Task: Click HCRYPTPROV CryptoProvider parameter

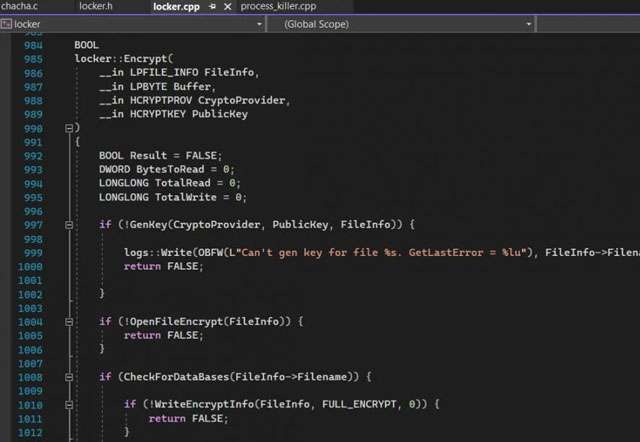Action: (x=207, y=100)
